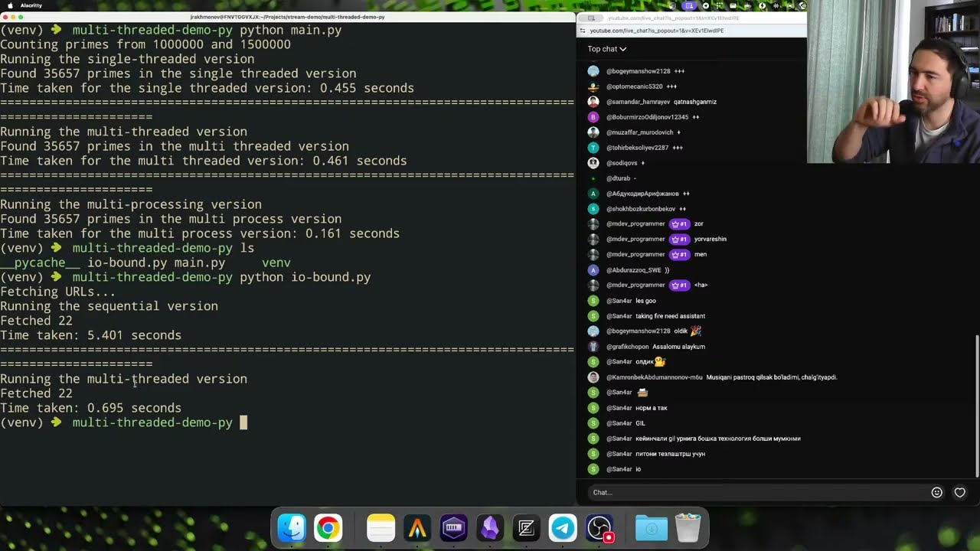Click the terminal cursor at the prompt

(243, 422)
